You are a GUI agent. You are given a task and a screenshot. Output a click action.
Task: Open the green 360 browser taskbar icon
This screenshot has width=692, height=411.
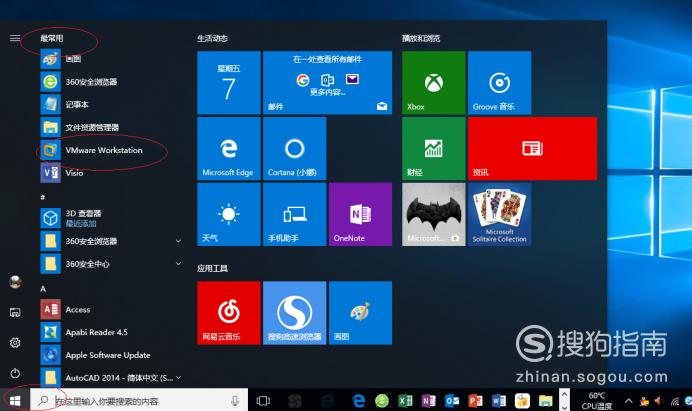(x=382, y=401)
